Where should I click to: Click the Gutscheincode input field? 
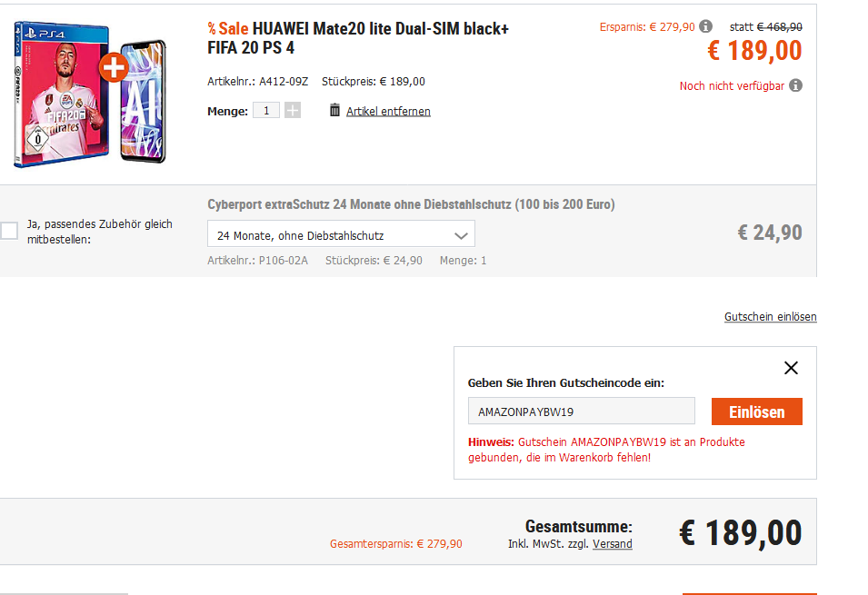pyautogui.click(x=582, y=411)
